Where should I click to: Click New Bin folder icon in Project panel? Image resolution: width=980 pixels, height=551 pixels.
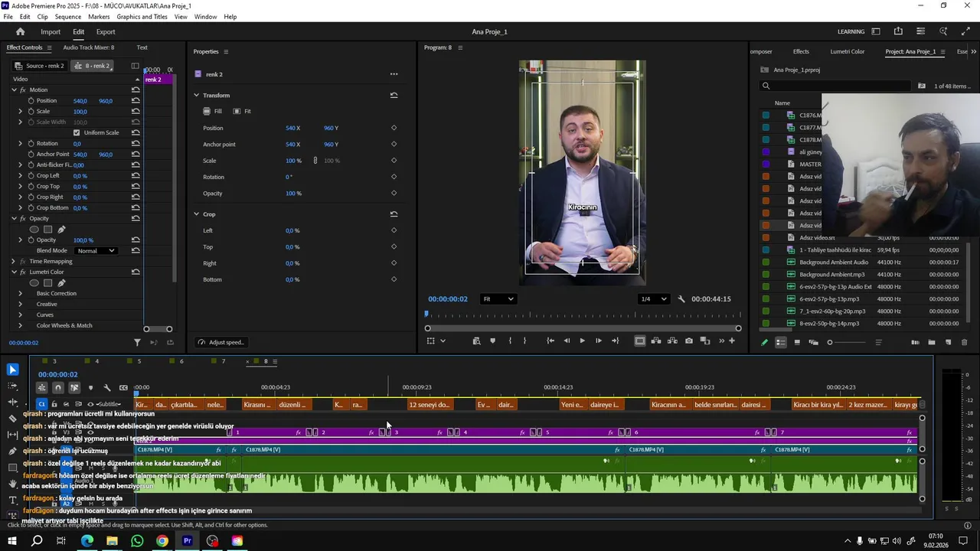[932, 342]
